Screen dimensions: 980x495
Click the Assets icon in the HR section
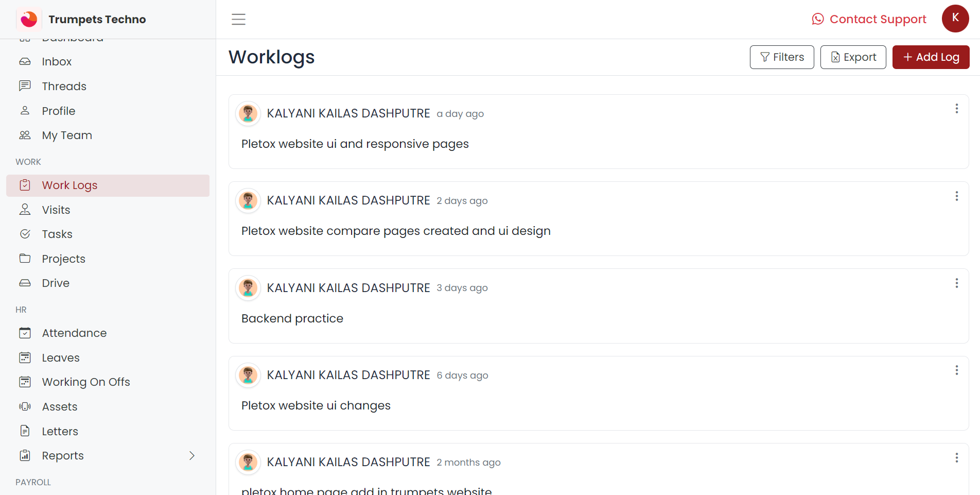click(x=25, y=407)
